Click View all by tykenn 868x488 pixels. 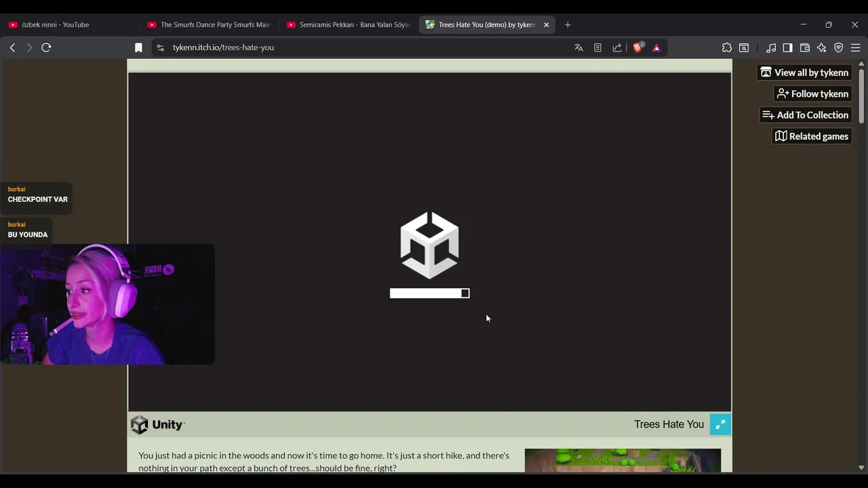tap(804, 73)
